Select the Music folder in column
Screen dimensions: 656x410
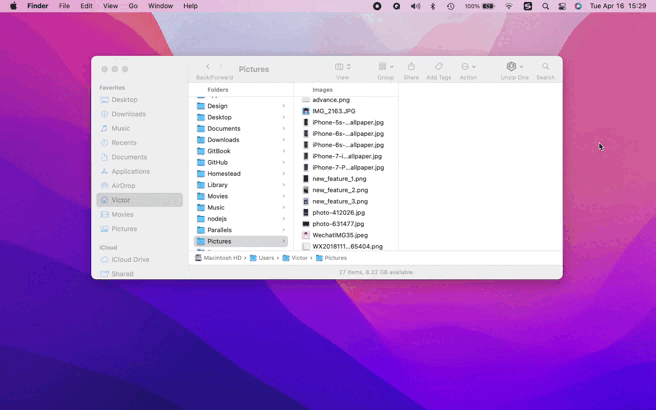(x=241, y=208)
